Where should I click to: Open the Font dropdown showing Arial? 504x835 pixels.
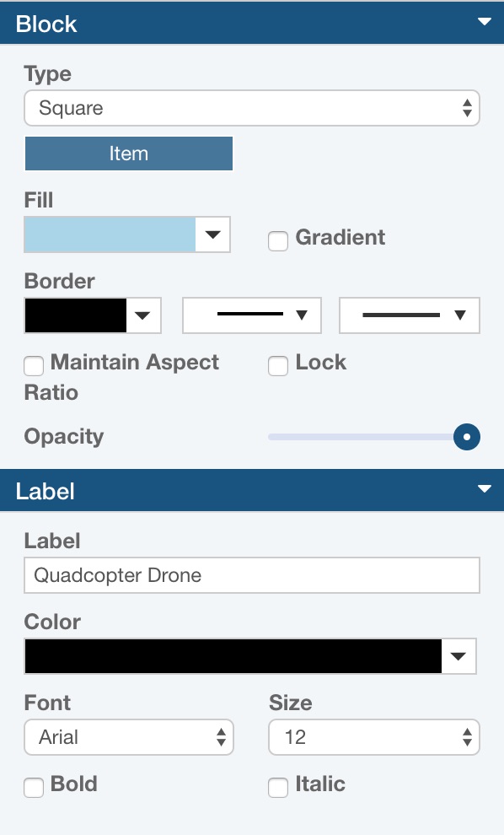pos(128,737)
